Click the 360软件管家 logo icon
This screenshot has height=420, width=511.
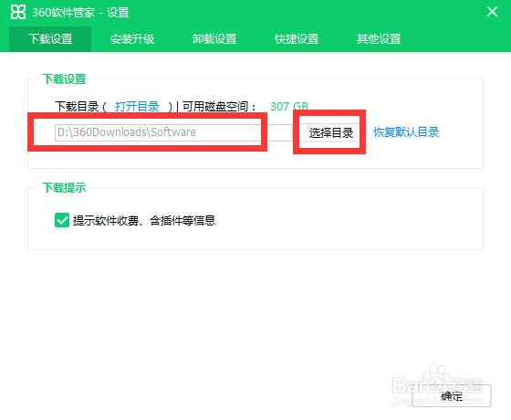point(18,13)
